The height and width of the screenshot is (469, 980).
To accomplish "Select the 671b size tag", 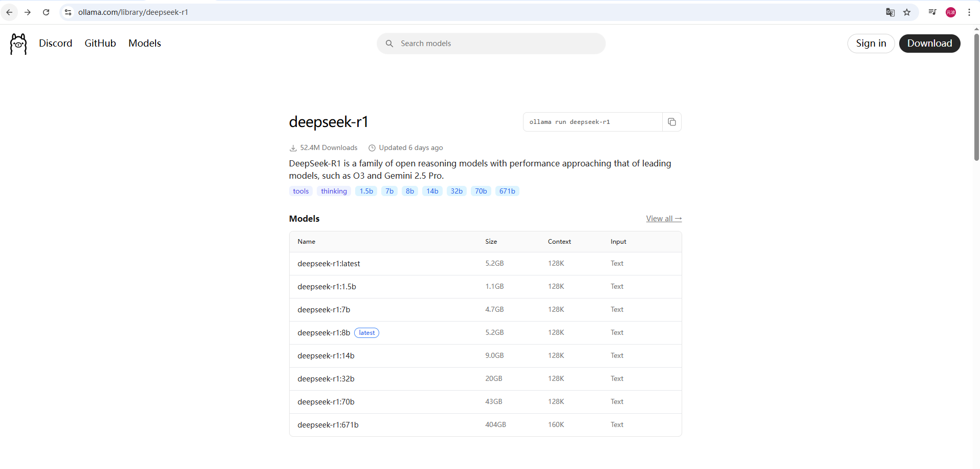I will coord(507,191).
